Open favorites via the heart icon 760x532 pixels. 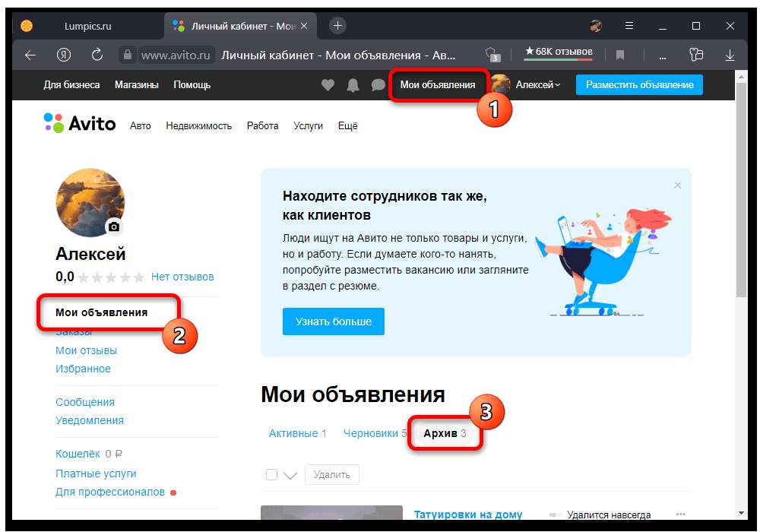pyautogui.click(x=328, y=85)
